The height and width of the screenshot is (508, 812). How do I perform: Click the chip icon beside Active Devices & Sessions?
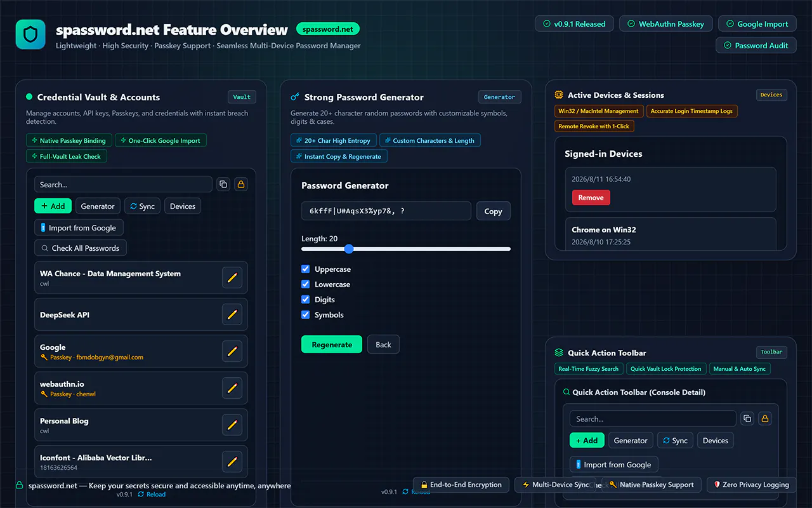559,95
